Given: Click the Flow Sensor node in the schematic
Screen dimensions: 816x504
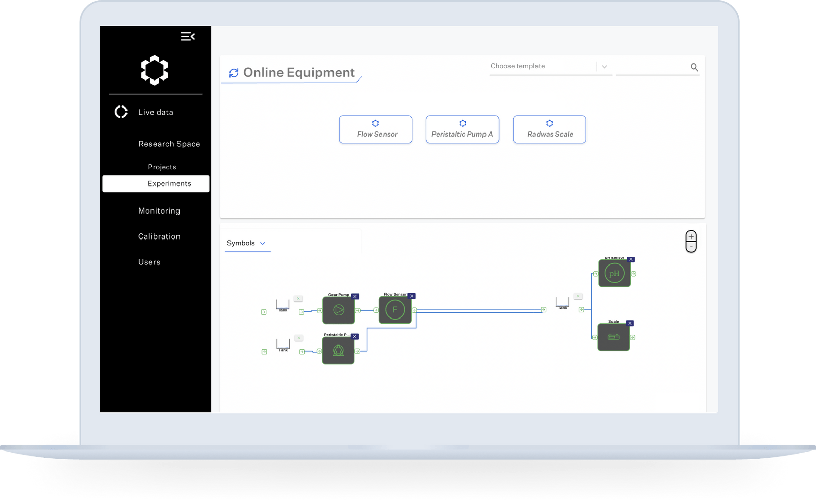Looking at the screenshot, I should 395,308.
